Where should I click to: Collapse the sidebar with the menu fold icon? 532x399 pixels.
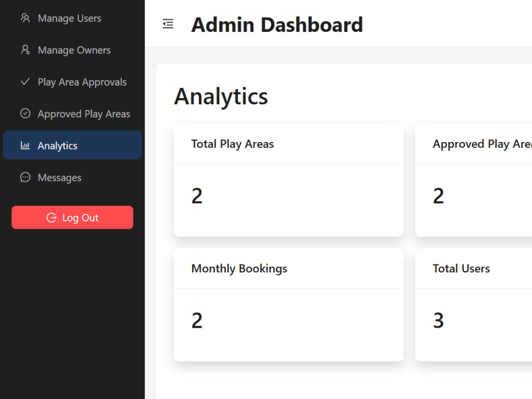pos(168,24)
